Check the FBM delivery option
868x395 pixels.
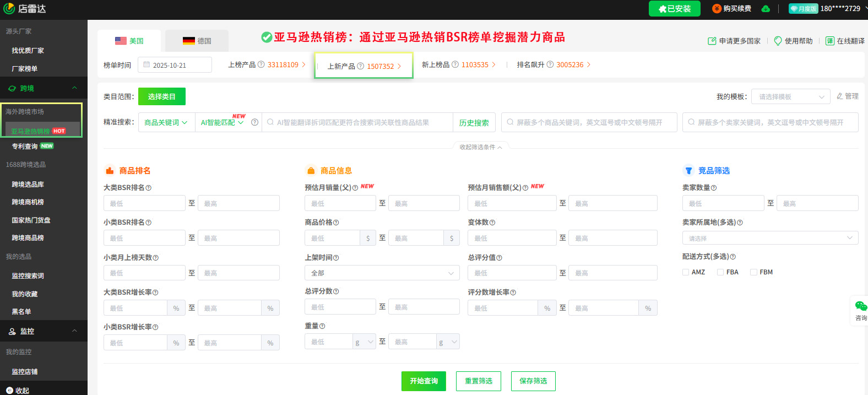coord(753,272)
